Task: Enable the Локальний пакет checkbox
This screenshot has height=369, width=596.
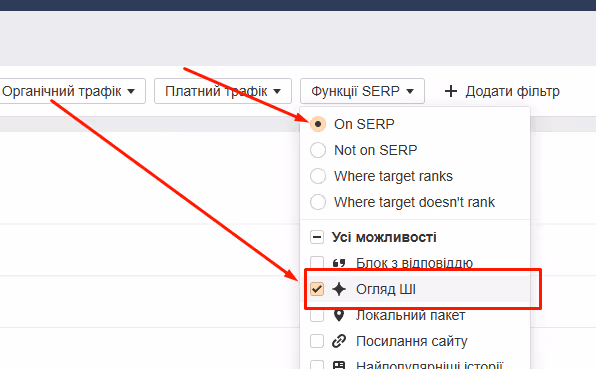Action: [317, 315]
